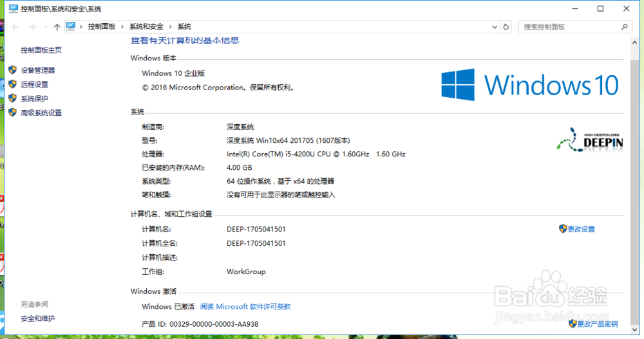This screenshot has height=339, width=644.
Task: Click shield icon beside 设备管理器
Action: (13, 70)
